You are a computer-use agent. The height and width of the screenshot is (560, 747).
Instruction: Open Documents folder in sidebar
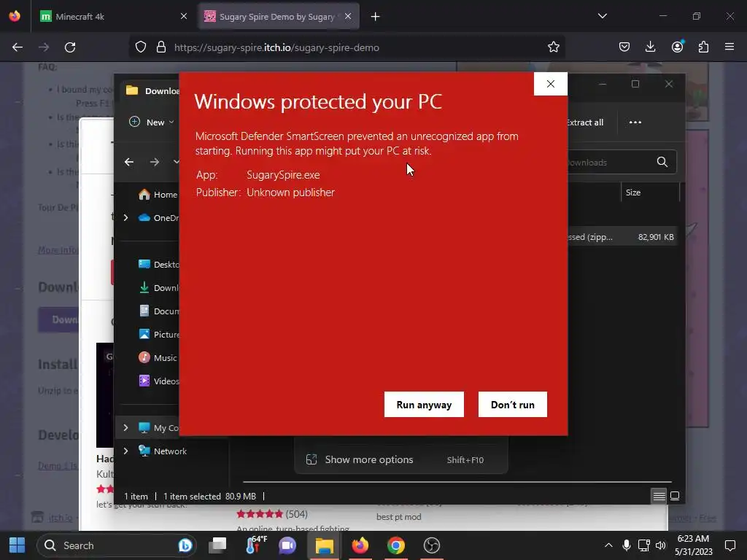click(158, 311)
